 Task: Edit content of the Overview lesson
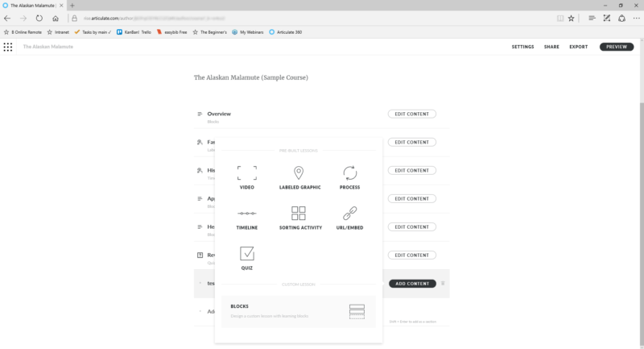click(412, 114)
